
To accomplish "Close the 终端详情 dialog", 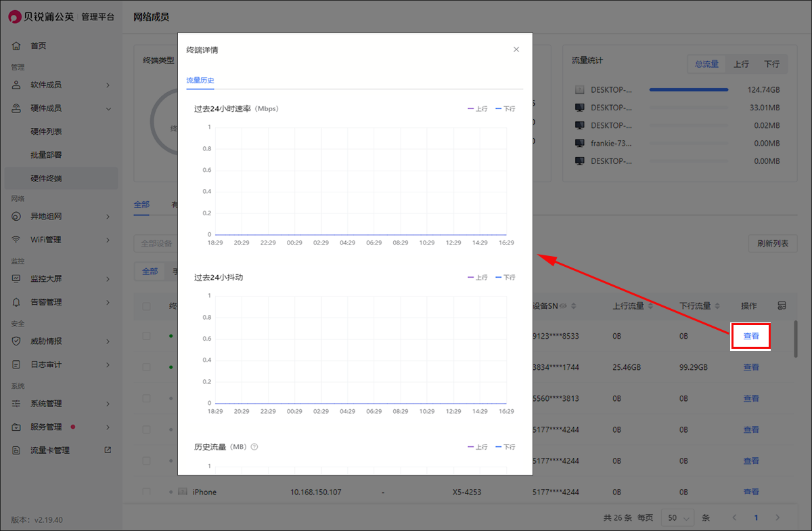I will (x=516, y=49).
